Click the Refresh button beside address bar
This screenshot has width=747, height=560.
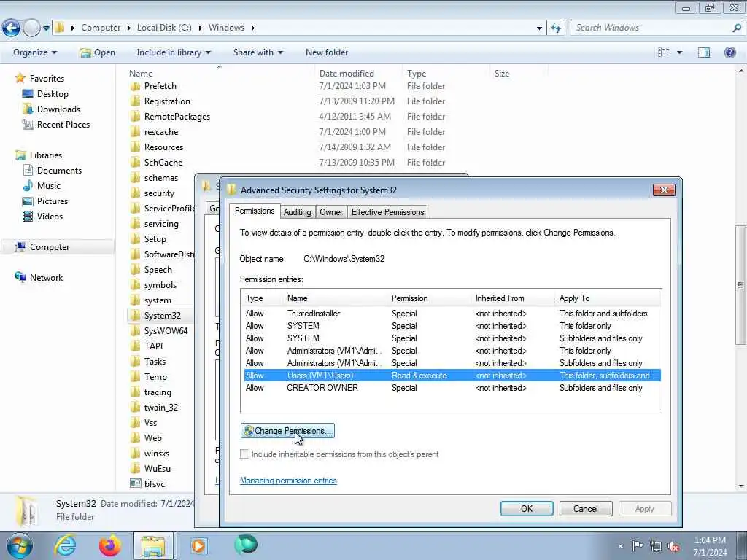pyautogui.click(x=556, y=28)
